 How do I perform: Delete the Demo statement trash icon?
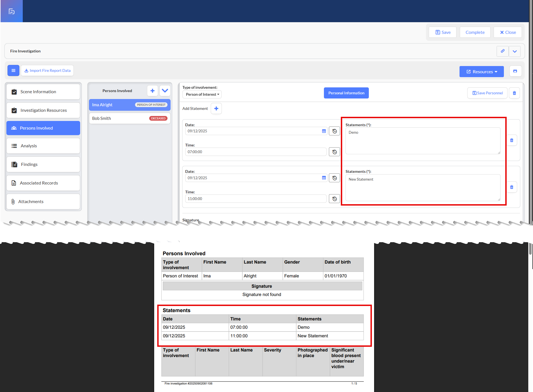[x=512, y=140]
